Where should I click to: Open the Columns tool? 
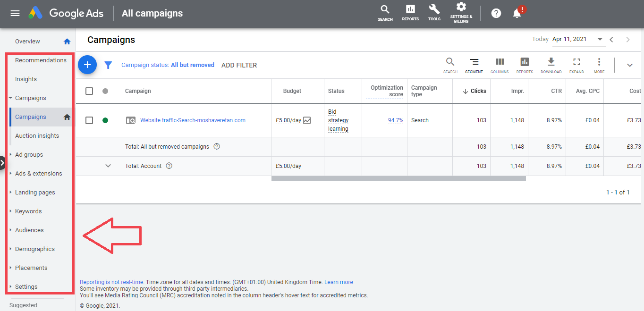(500, 65)
